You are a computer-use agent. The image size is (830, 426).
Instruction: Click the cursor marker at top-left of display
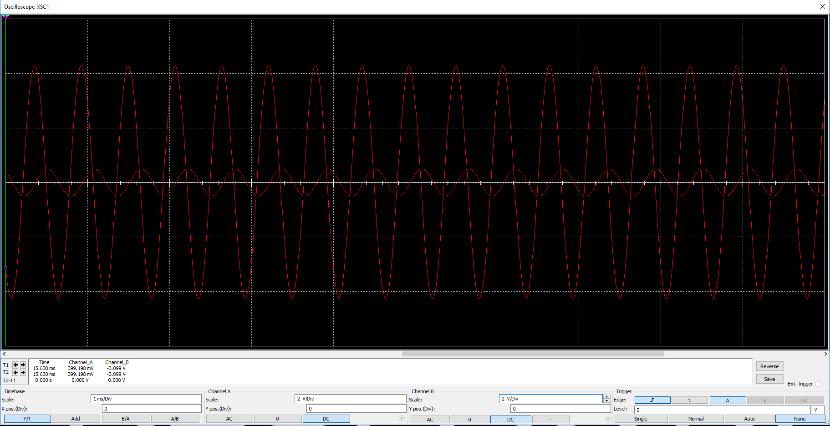5,17
